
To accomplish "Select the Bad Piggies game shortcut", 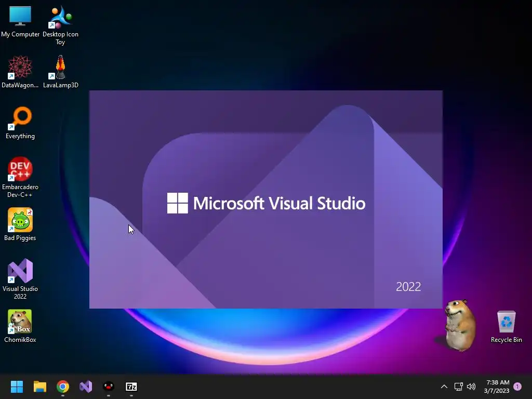I will (20, 224).
